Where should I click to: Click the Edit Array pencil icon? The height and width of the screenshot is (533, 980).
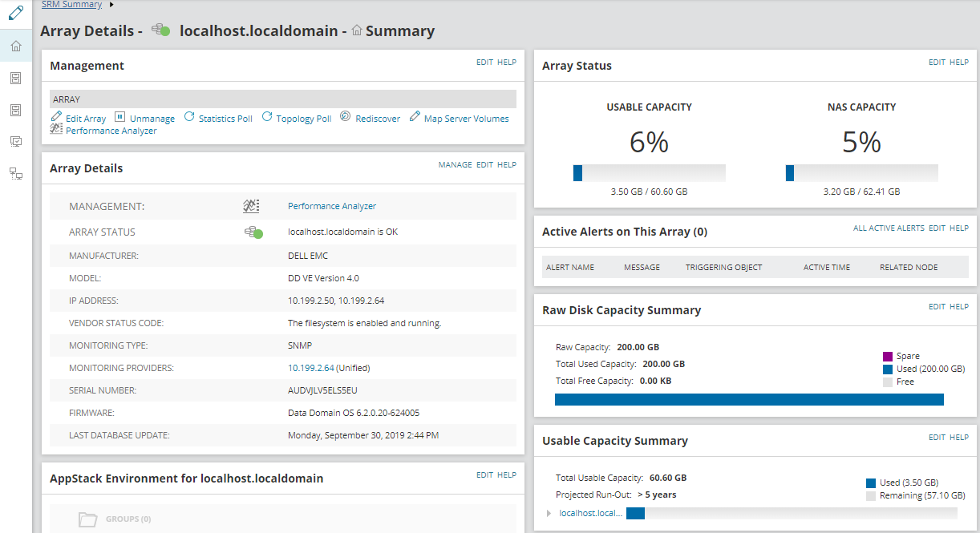(56, 117)
